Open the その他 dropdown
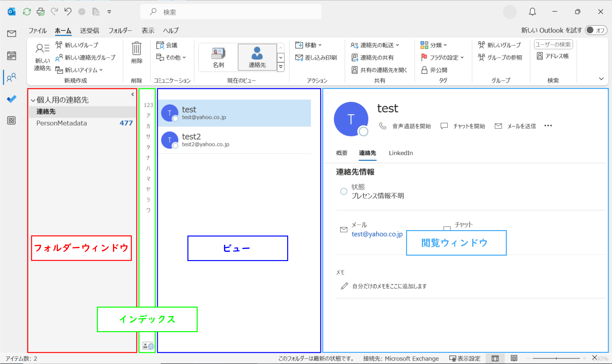Screen dimensions: 612x364 click(171, 57)
